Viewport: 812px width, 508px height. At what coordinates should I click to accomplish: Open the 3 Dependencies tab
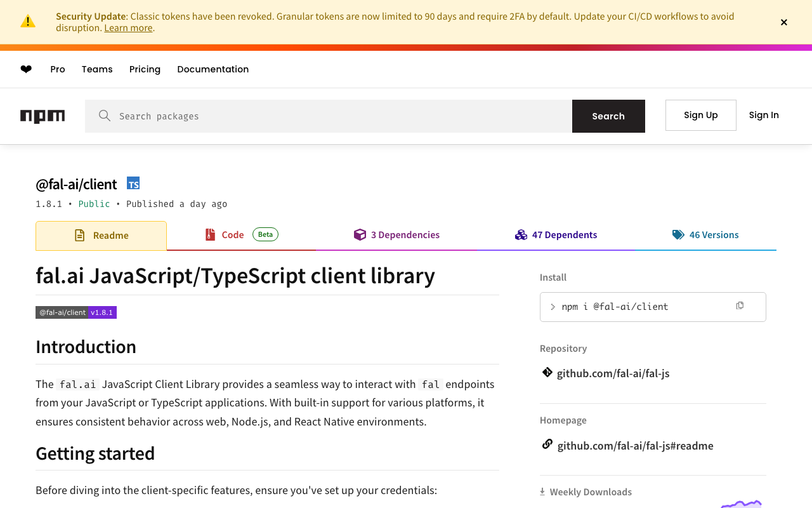coord(396,235)
